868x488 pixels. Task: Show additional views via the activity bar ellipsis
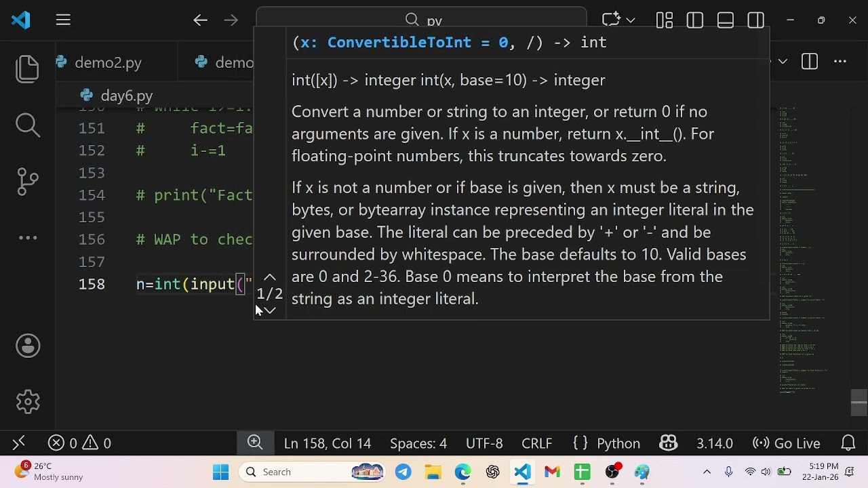(x=28, y=237)
